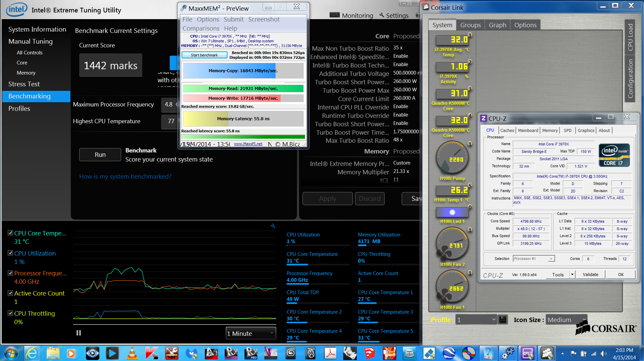This screenshot has height=361, width=644.
Task: Uncheck Active Core Count monitor checkbox
Action: [10, 293]
